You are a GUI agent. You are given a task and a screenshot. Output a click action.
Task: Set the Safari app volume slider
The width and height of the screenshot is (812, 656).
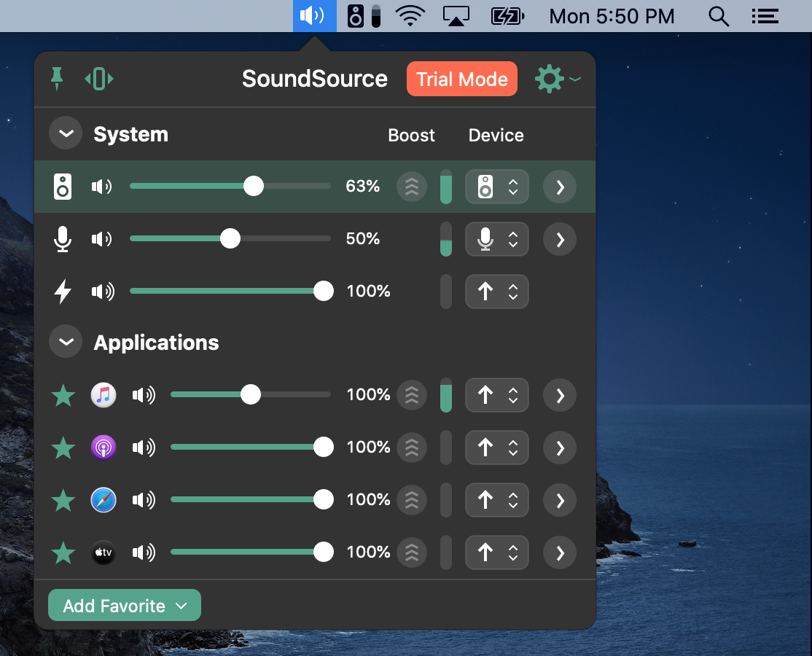(252, 499)
